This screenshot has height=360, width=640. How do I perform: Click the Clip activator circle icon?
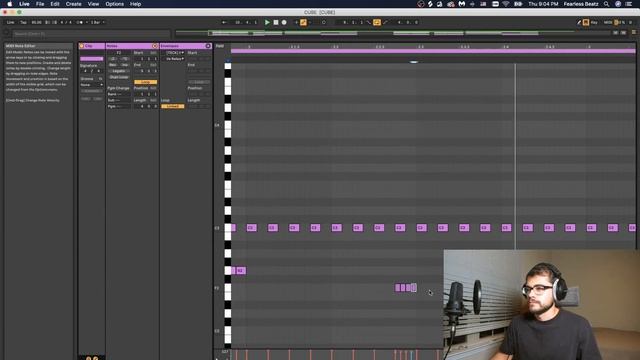coord(82,46)
